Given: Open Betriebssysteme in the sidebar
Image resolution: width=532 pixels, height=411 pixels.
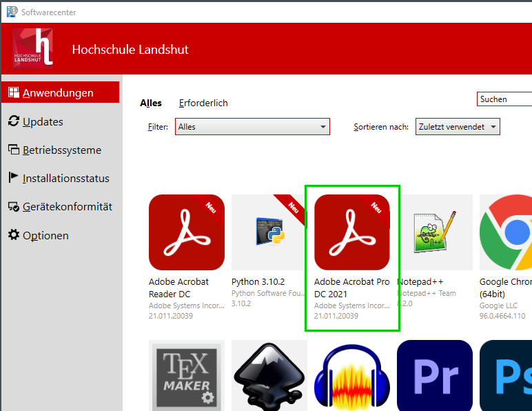Looking at the screenshot, I should (x=61, y=150).
